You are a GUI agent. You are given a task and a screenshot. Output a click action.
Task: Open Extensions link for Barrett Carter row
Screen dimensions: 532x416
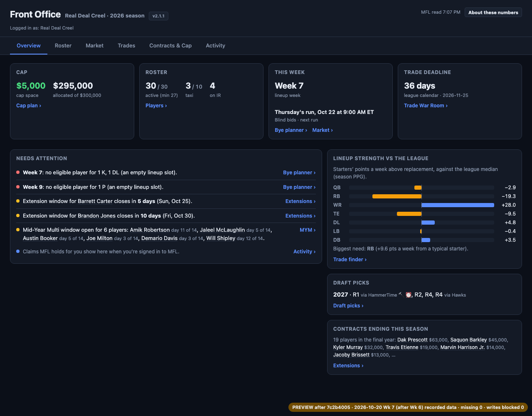(x=300, y=201)
